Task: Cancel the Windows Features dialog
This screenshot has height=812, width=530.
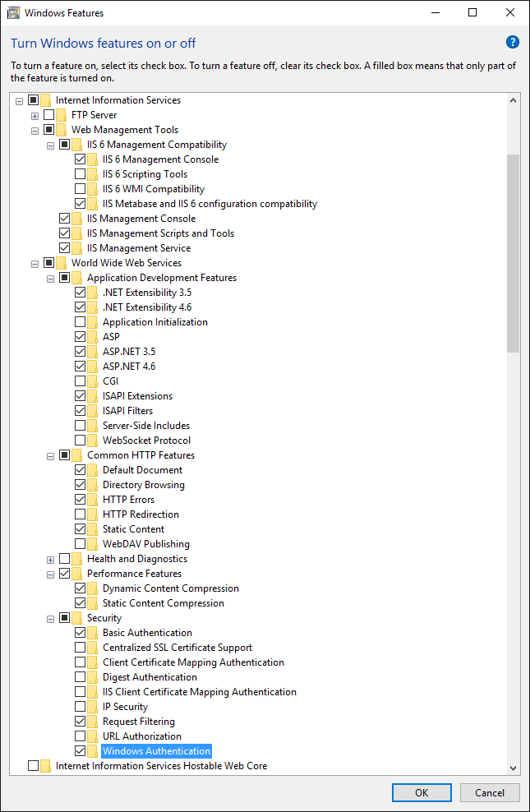Action: [489, 792]
